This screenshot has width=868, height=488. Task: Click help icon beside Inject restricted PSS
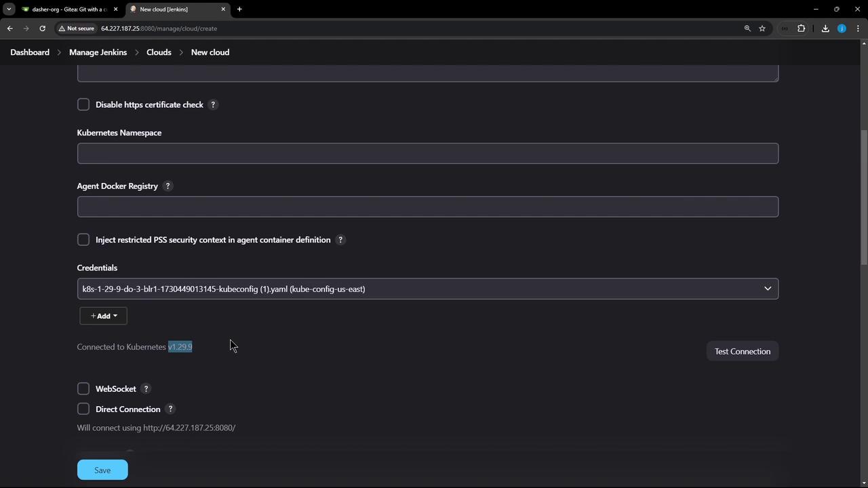tap(340, 240)
